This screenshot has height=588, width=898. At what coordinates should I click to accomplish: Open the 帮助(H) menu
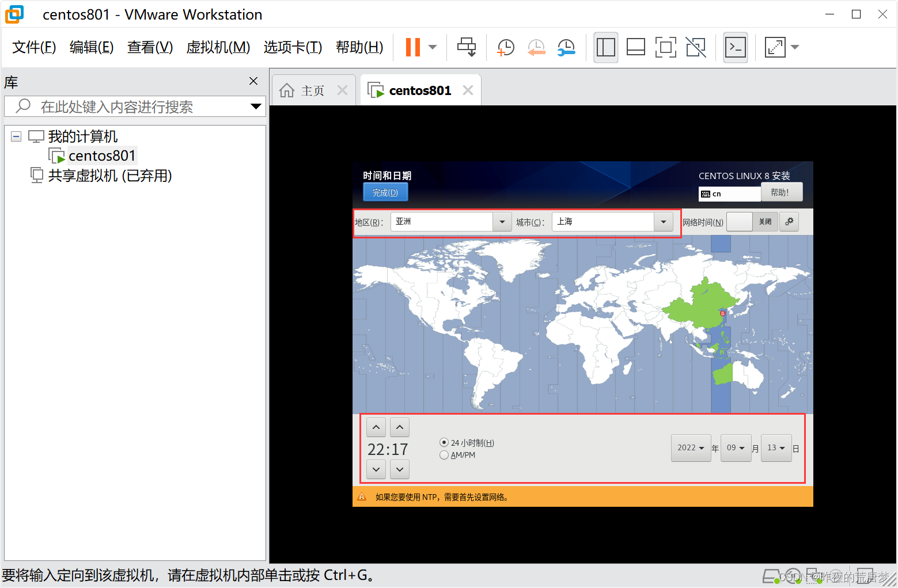click(x=359, y=47)
